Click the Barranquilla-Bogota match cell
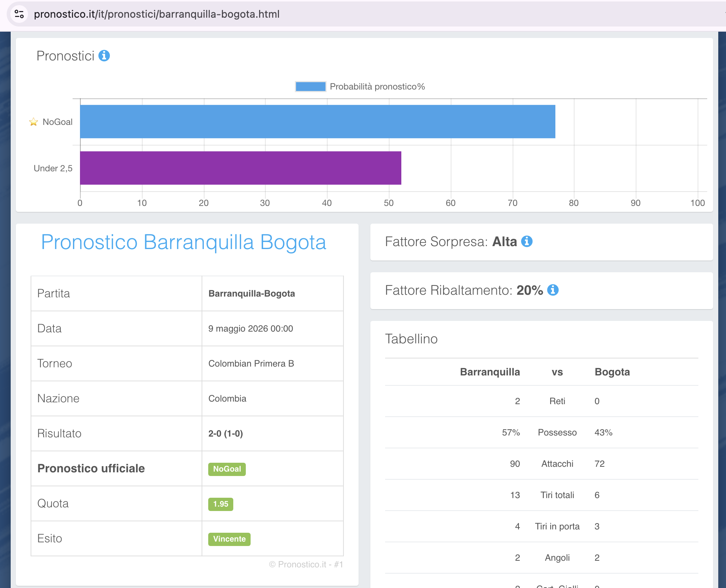726x588 pixels. 273,293
